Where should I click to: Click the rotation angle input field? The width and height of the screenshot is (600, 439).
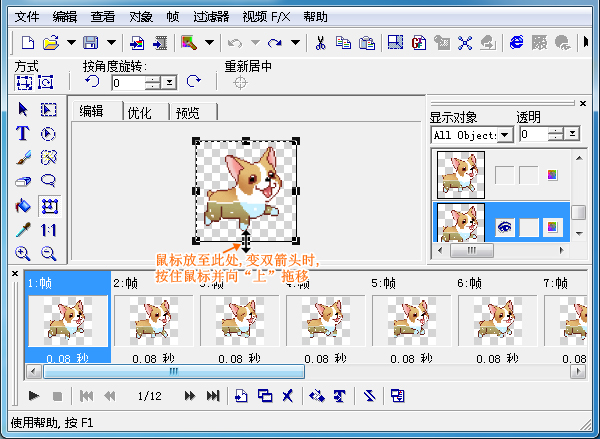click(x=128, y=82)
